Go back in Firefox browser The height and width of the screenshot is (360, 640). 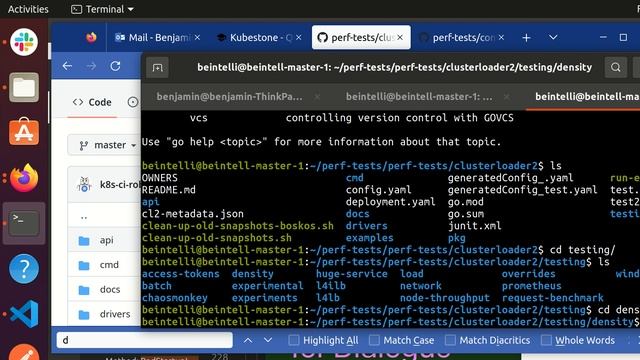(x=67, y=66)
